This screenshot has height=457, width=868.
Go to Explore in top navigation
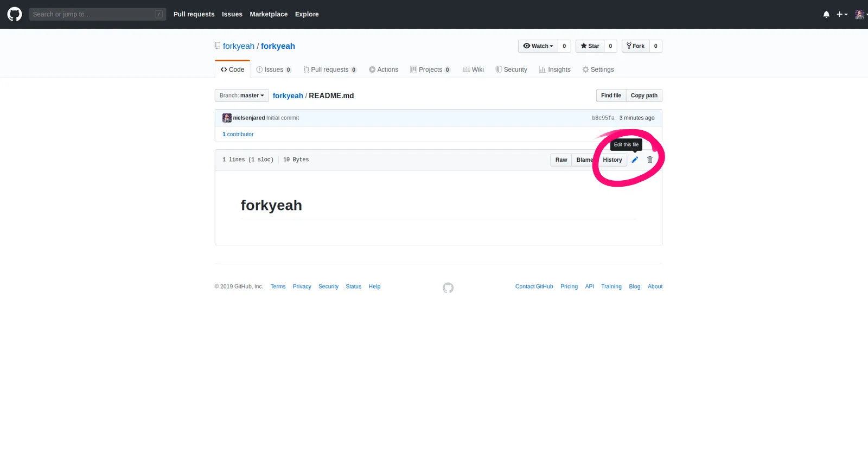(307, 14)
